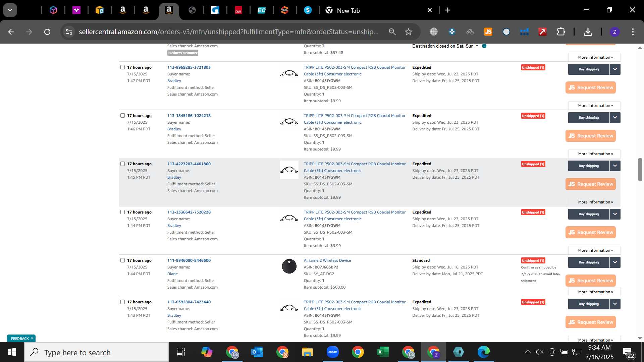This screenshot has width=644, height=362.
Task: Open Outlook from the taskbar
Action: [x=257, y=352]
